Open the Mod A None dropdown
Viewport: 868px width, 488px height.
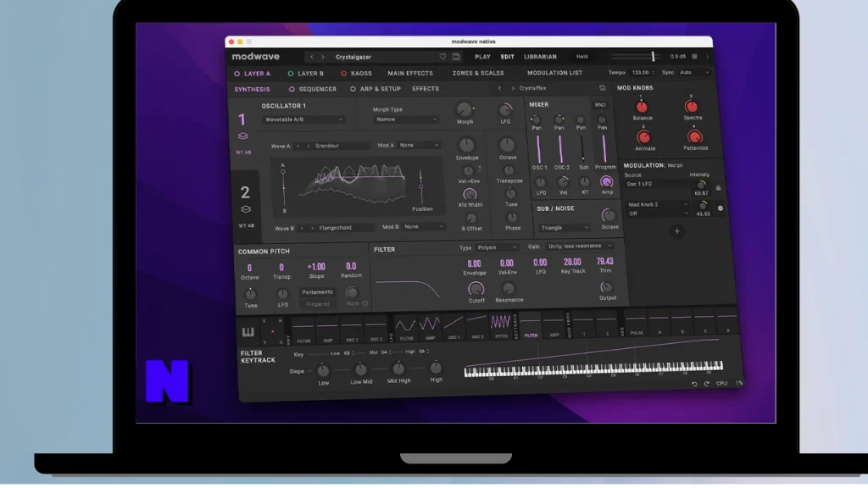click(419, 146)
